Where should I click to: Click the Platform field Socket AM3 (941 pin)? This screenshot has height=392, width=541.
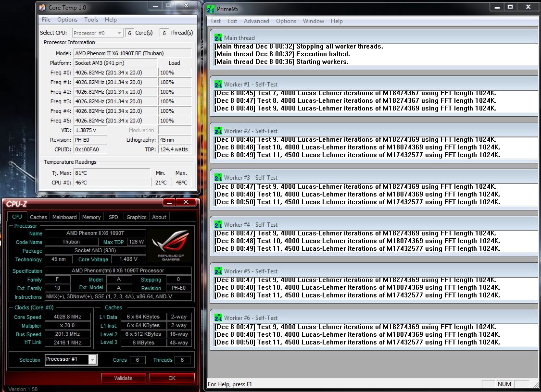click(x=115, y=63)
